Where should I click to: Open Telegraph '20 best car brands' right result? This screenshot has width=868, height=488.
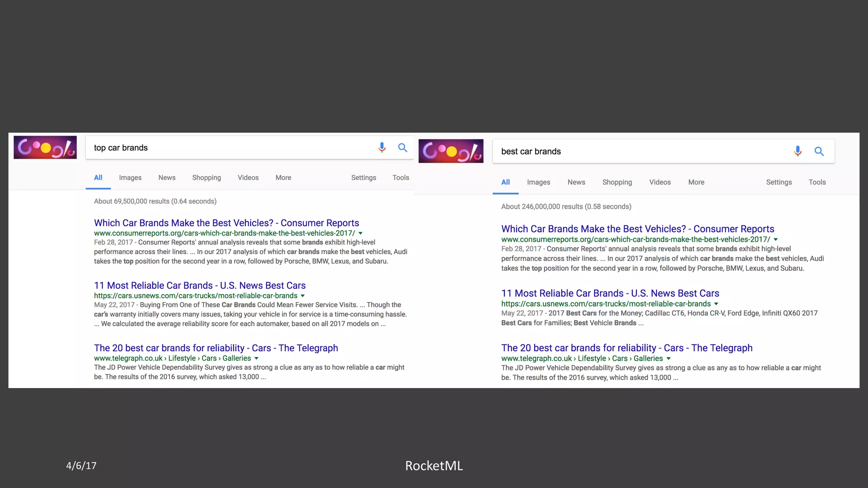click(x=627, y=348)
